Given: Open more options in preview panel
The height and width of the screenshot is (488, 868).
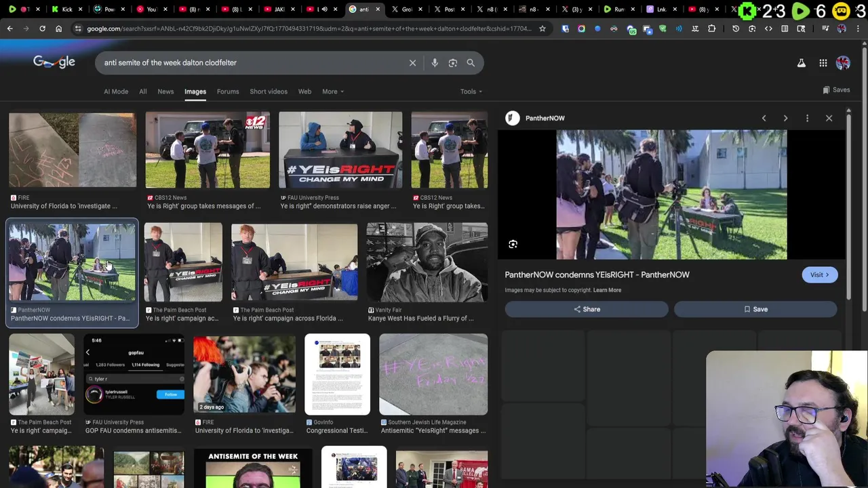Looking at the screenshot, I should click(807, 118).
